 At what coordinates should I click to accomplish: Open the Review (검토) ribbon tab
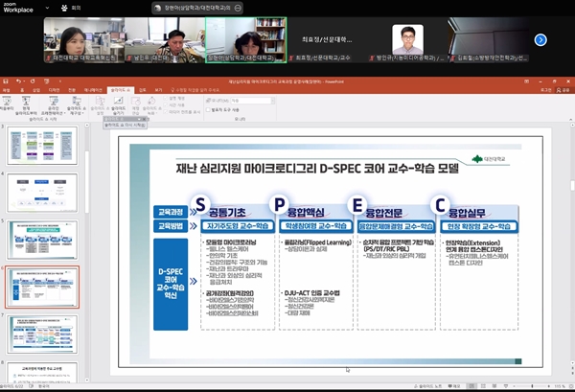click(x=143, y=90)
